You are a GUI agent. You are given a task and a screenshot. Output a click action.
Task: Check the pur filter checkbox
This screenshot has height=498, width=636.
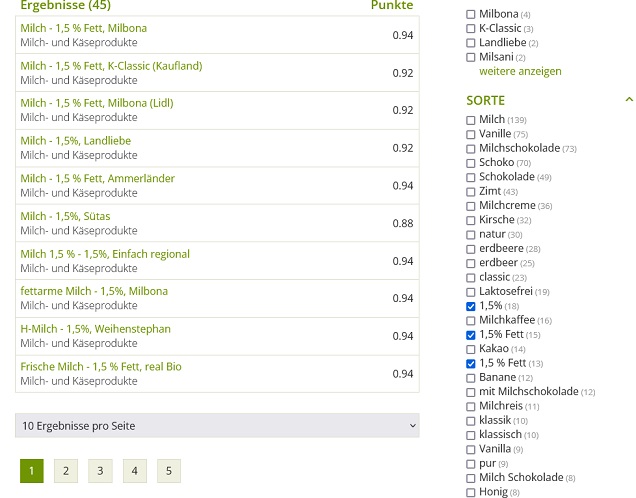pyautogui.click(x=471, y=464)
